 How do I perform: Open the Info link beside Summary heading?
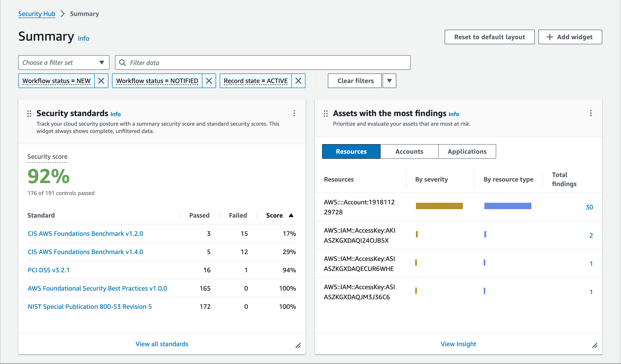(x=83, y=38)
